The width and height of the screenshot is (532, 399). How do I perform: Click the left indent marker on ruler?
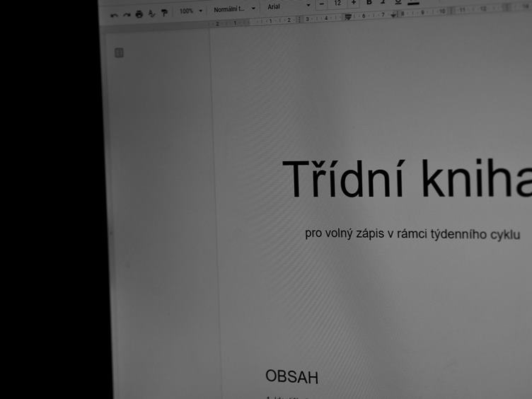[348, 17]
